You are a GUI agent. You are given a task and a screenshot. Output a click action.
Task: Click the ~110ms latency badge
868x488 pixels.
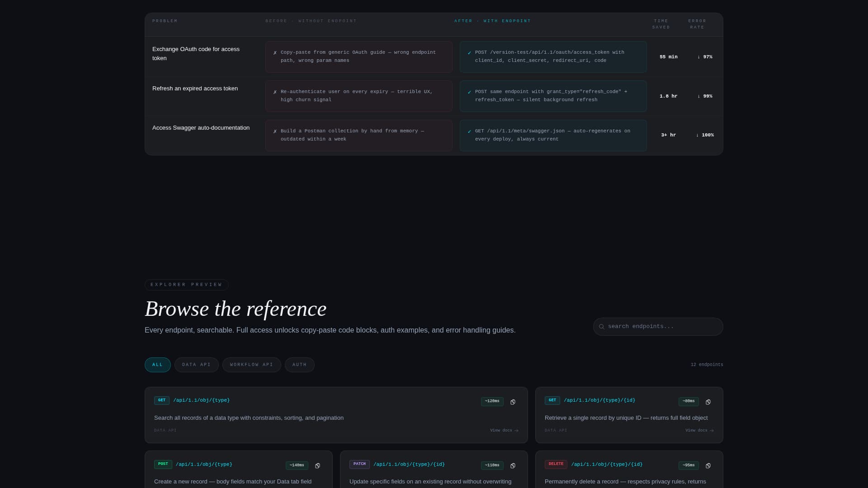pos(492,465)
